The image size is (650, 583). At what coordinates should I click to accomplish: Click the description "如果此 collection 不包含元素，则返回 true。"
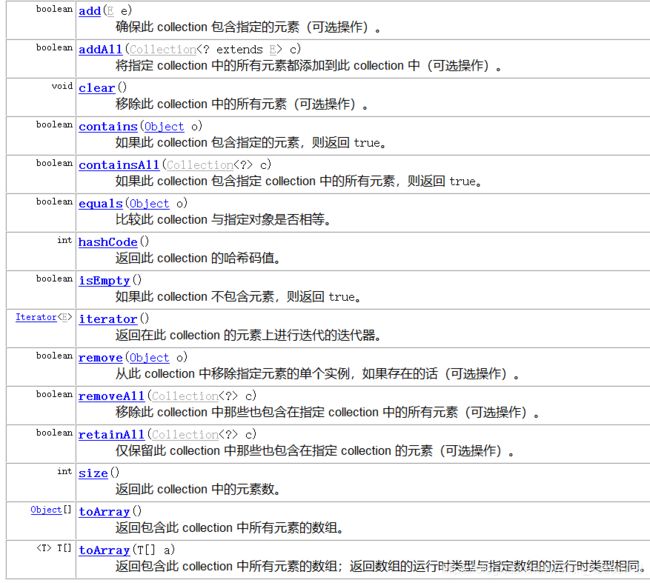(x=238, y=297)
